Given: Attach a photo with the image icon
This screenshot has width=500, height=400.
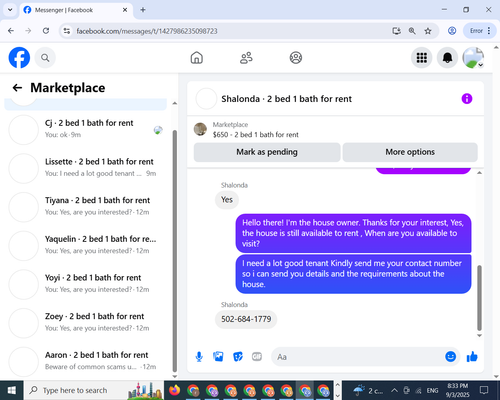Looking at the screenshot, I should click(x=218, y=357).
